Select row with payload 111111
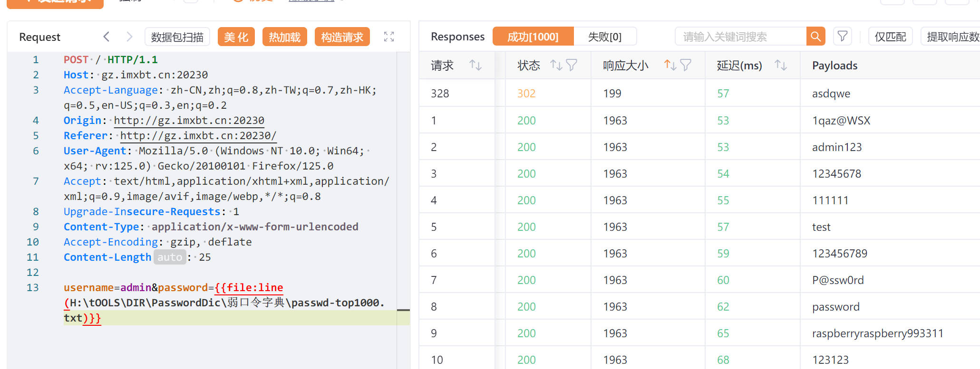 [x=699, y=200]
